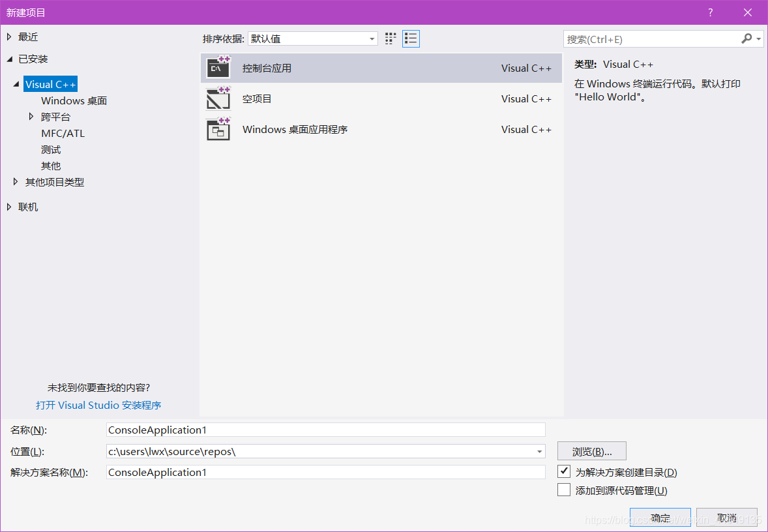
Task: Open 打开 Visual Studio 安装程序 link
Action: 98,405
